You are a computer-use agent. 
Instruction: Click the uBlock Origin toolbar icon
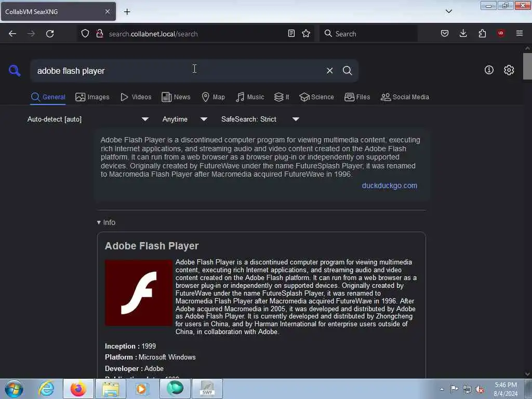[x=501, y=33]
